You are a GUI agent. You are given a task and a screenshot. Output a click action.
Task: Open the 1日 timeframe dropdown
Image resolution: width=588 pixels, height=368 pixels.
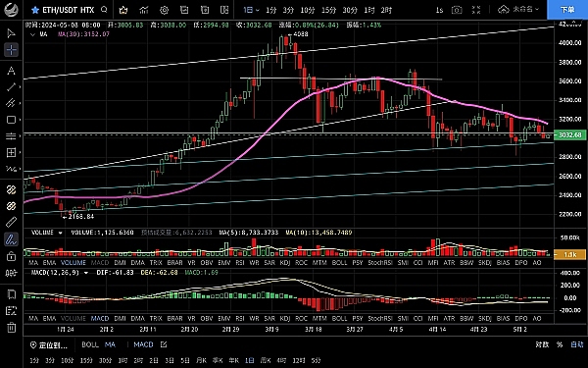251,10
